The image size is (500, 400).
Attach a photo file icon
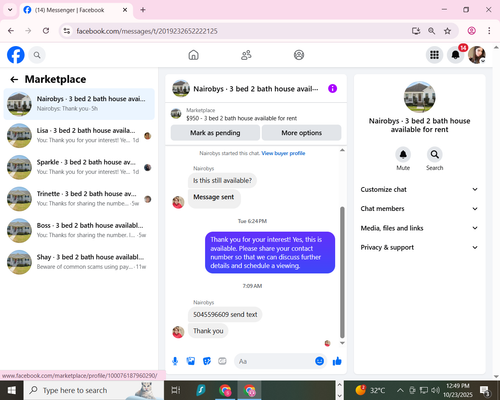pos(191,361)
